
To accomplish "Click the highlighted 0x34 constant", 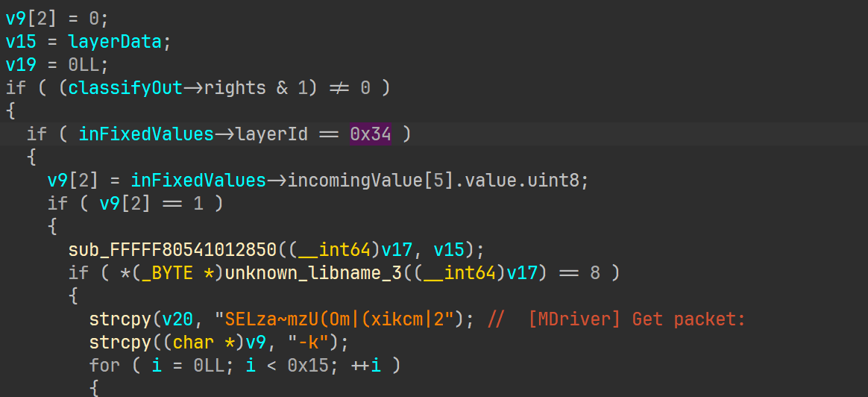I will (x=371, y=134).
